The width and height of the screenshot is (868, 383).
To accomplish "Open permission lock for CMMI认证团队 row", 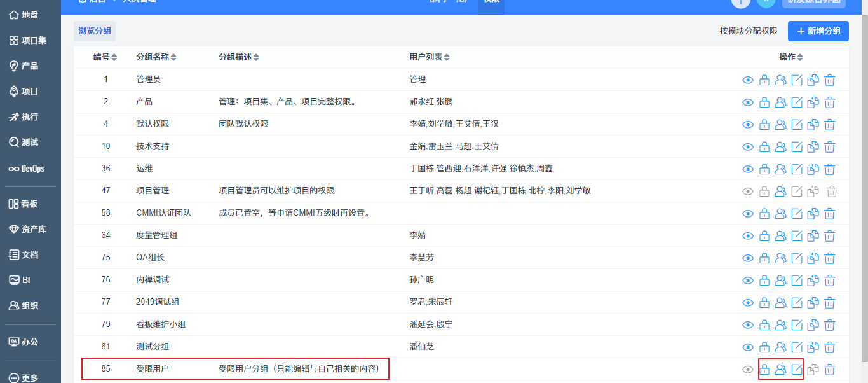I will click(764, 214).
